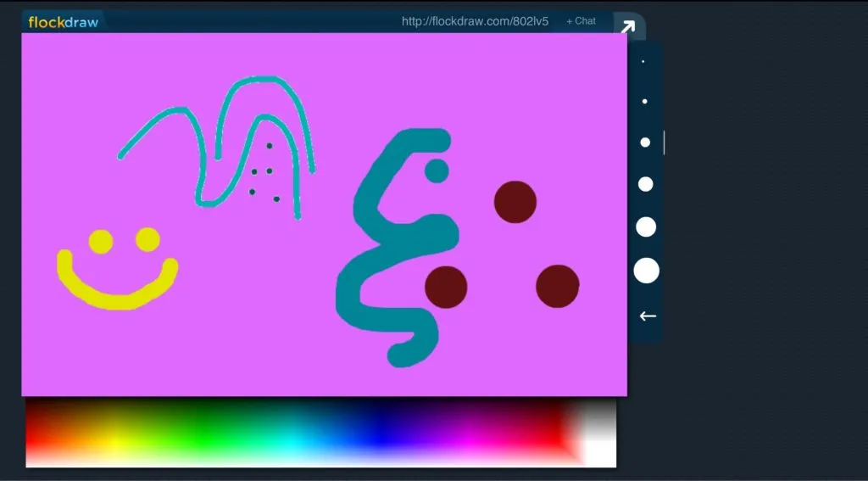Choose the second largest brush size
868x481 pixels.
(x=646, y=227)
